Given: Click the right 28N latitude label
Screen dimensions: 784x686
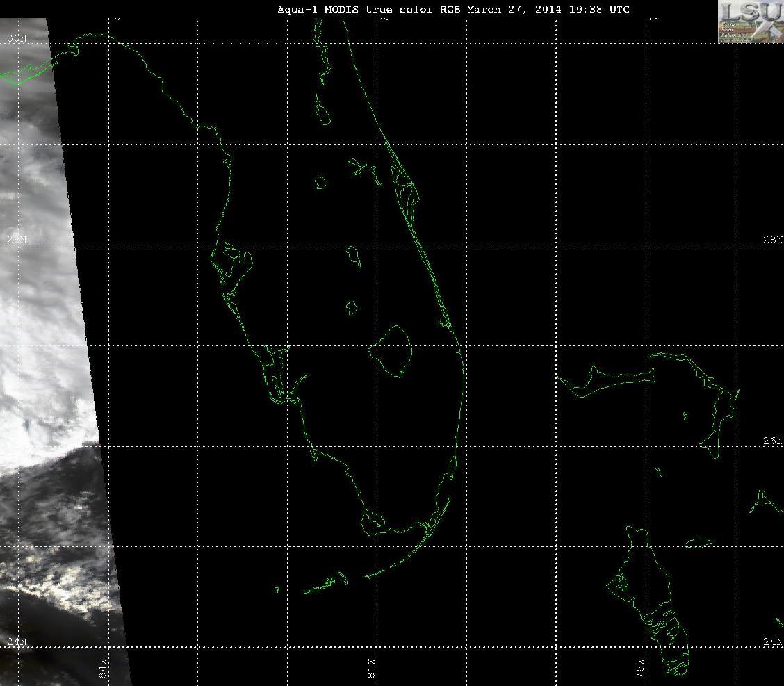Looking at the screenshot, I should [x=773, y=240].
